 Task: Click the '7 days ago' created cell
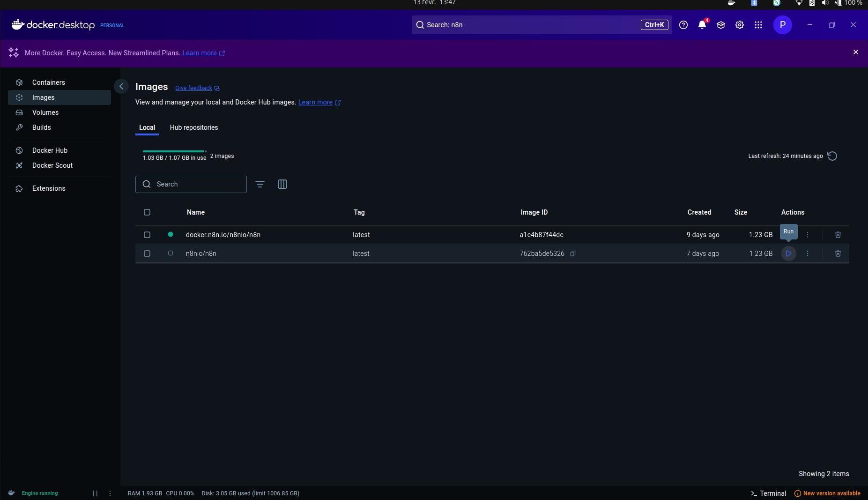[x=703, y=254]
